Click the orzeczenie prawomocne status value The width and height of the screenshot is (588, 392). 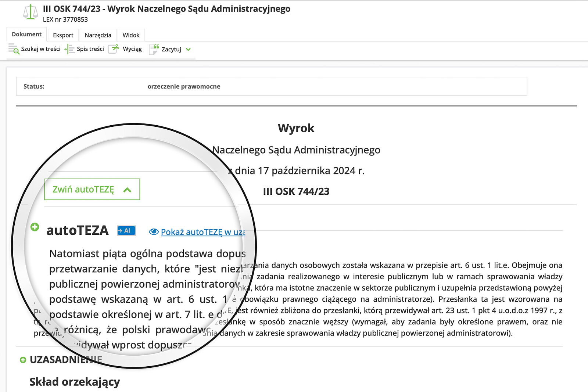[x=184, y=86]
